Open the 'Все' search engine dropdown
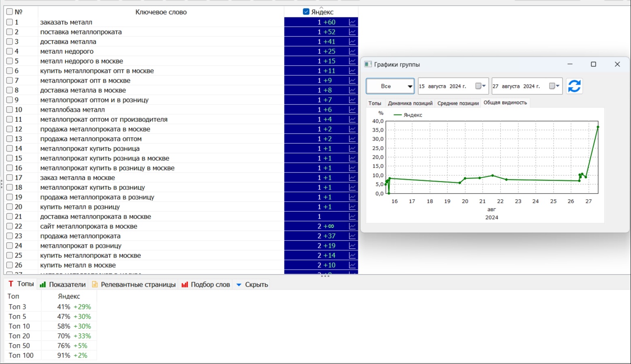Screen dimensions: 631x364 point(390,86)
